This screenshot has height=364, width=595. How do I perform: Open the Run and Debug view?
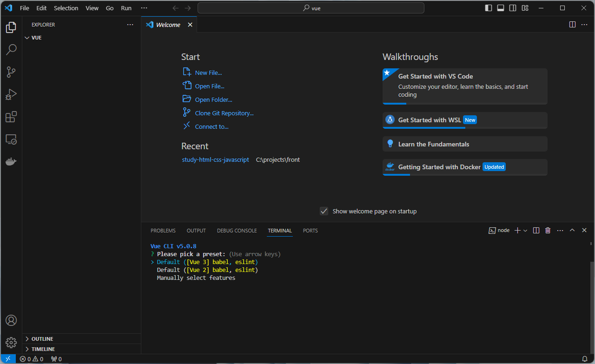point(11,94)
